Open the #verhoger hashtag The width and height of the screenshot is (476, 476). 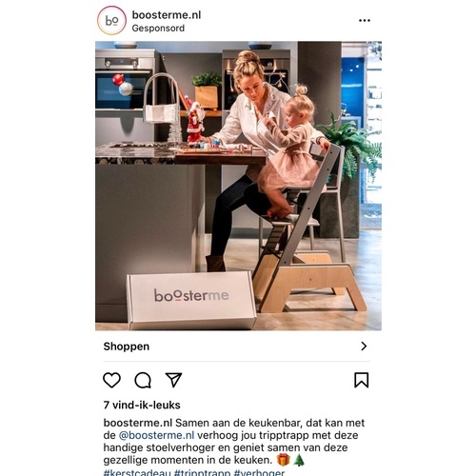point(259,472)
